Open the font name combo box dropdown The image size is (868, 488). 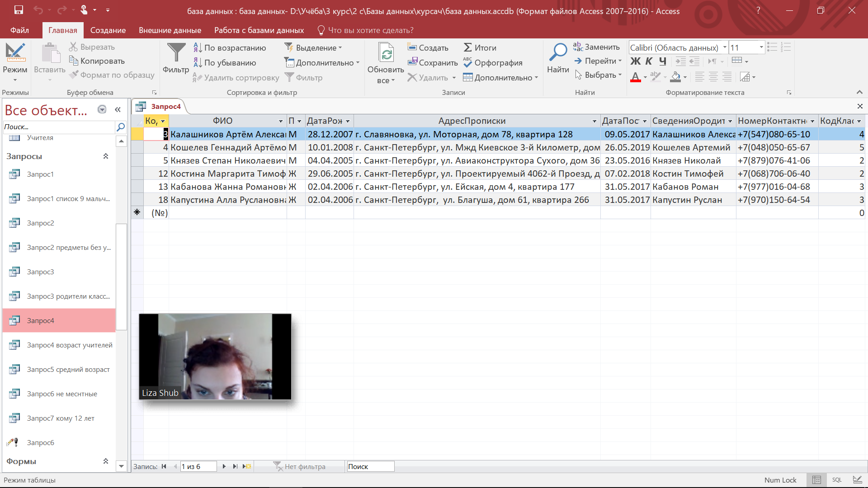coord(724,47)
